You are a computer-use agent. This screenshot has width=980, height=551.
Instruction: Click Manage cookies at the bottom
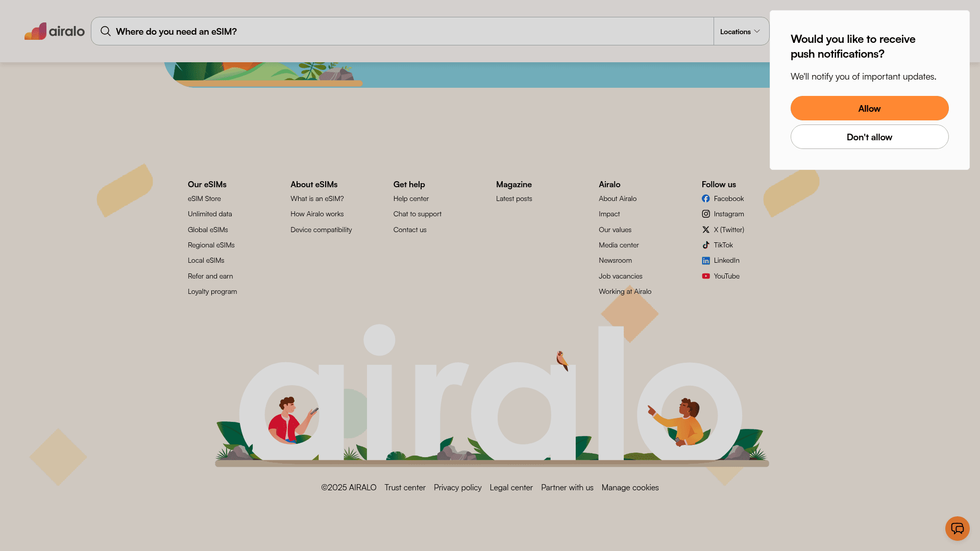point(630,487)
